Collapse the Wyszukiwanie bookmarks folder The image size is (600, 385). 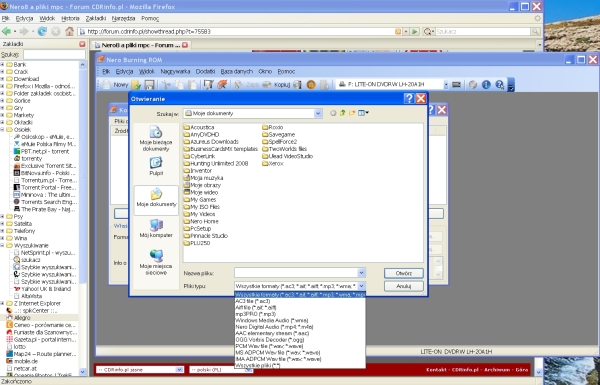point(2,246)
